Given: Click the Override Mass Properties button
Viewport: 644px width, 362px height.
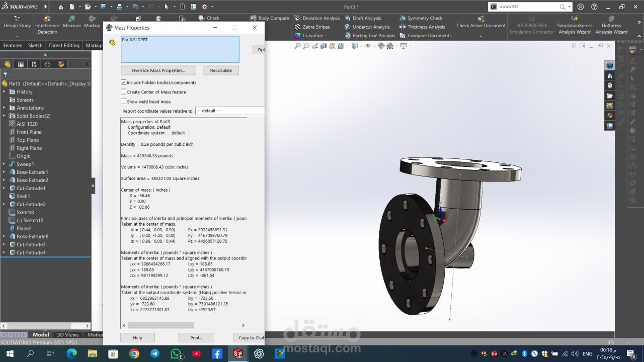Looking at the screenshot, I should tap(158, 70).
